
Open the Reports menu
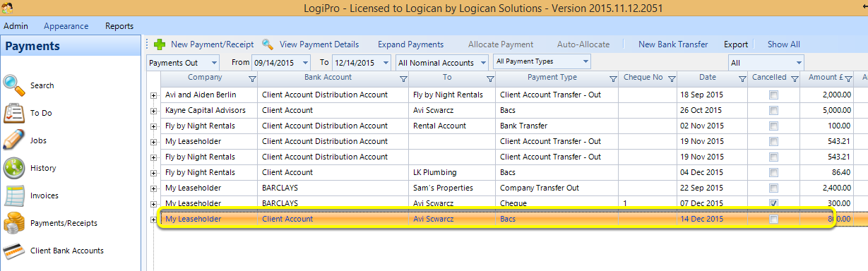[x=119, y=26]
